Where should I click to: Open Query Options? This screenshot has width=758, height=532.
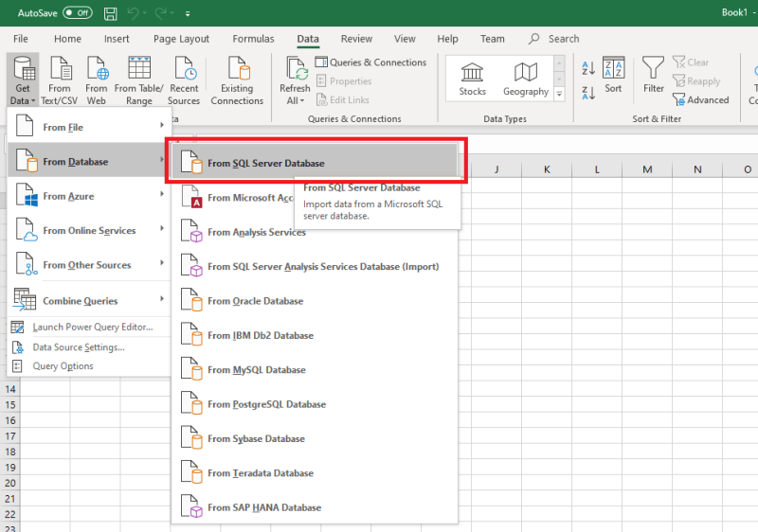pyautogui.click(x=89, y=366)
